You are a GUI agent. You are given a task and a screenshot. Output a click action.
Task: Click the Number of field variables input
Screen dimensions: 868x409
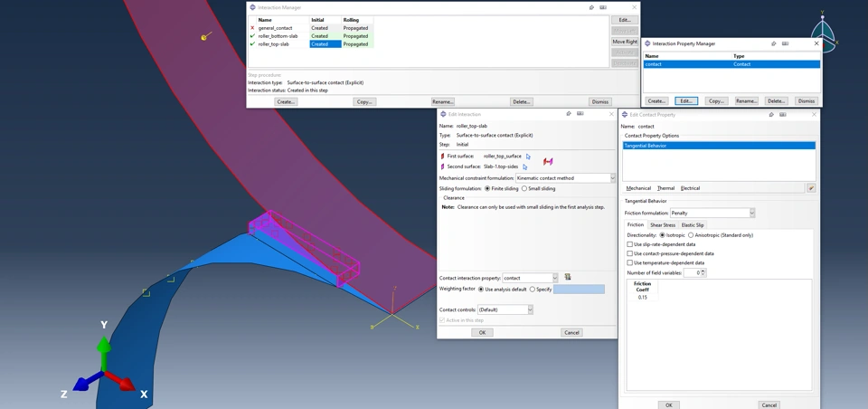point(692,272)
